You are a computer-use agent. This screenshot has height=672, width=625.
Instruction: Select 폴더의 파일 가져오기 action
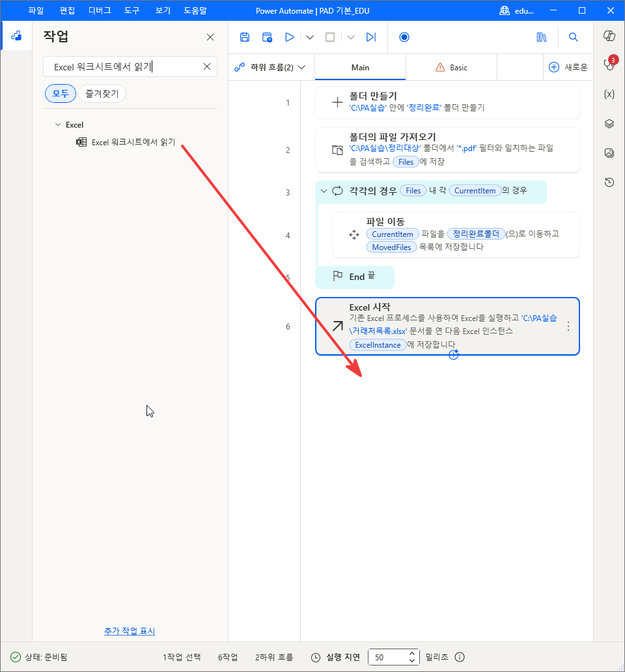[x=447, y=150]
